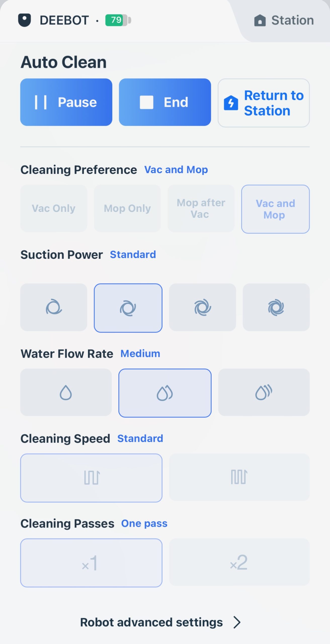Pause the auto clean

(66, 102)
